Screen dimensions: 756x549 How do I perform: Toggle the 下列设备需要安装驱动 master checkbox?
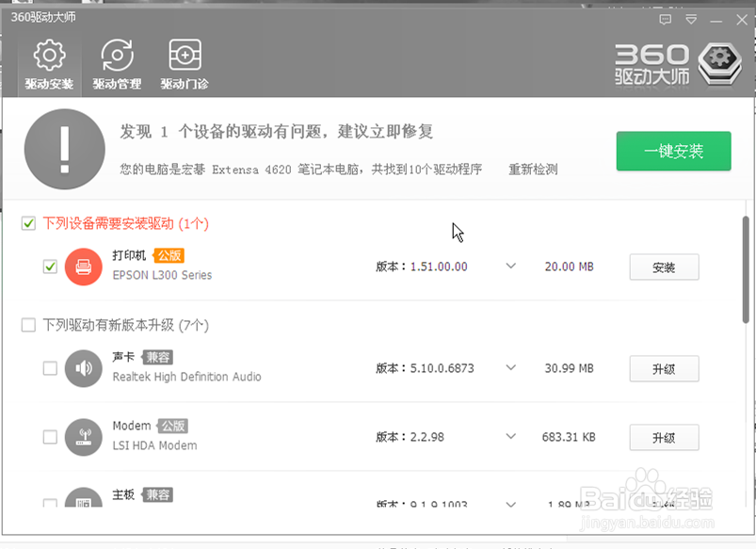click(27, 224)
